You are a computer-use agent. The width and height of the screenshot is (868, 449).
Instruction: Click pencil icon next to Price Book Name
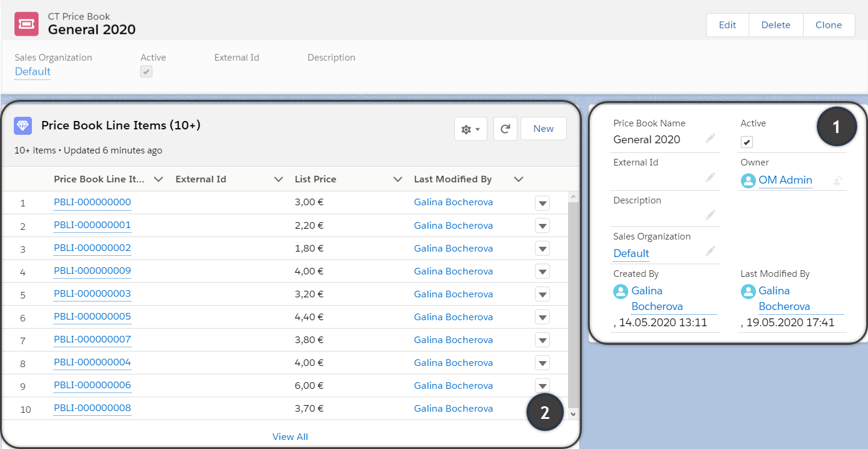[x=711, y=139]
